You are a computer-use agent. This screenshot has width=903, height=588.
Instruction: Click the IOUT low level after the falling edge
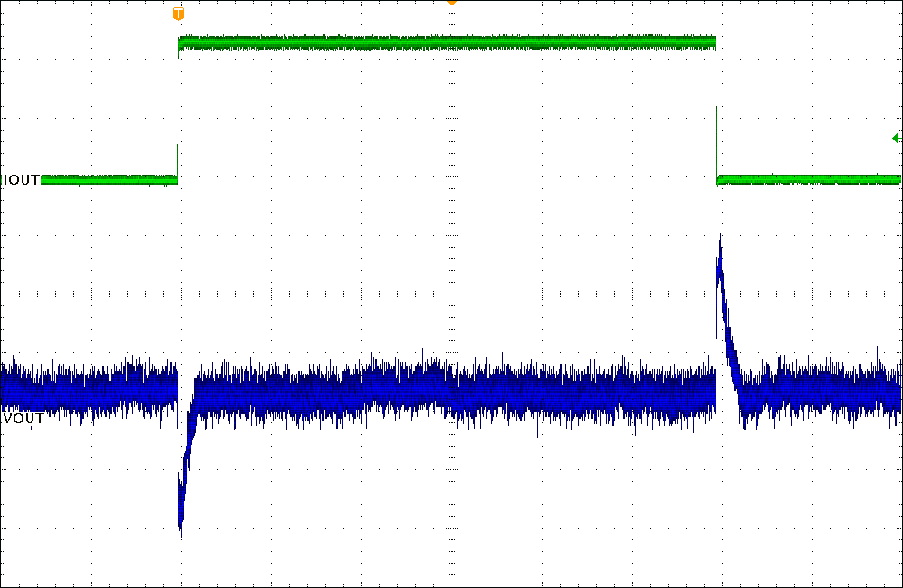(x=811, y=180)
